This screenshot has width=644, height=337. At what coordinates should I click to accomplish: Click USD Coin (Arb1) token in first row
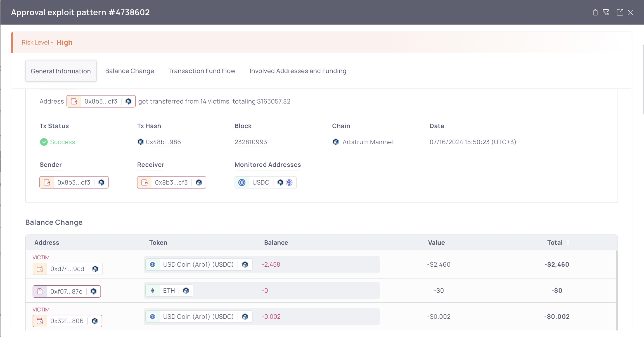click(198, 264)
